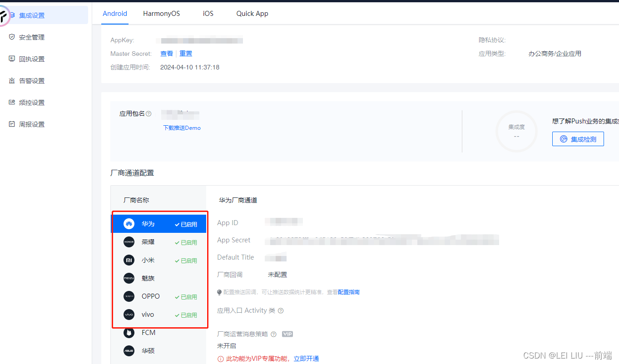Click the creation time 2024-04-10 11:37:18

[190, 67]
